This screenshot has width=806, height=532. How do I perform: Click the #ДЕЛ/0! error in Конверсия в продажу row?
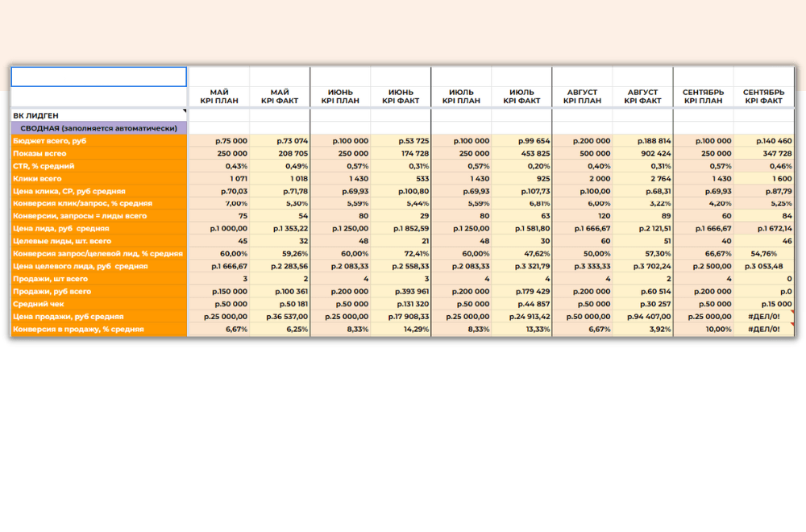pyautogui.click(x=764, y=329)
